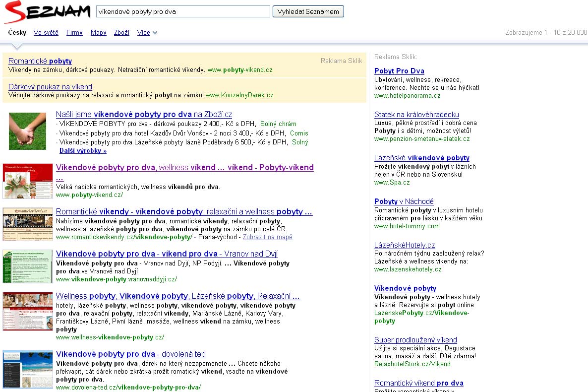Open the Pobyt Pro Dva sidebar ad

coord(399,70)
